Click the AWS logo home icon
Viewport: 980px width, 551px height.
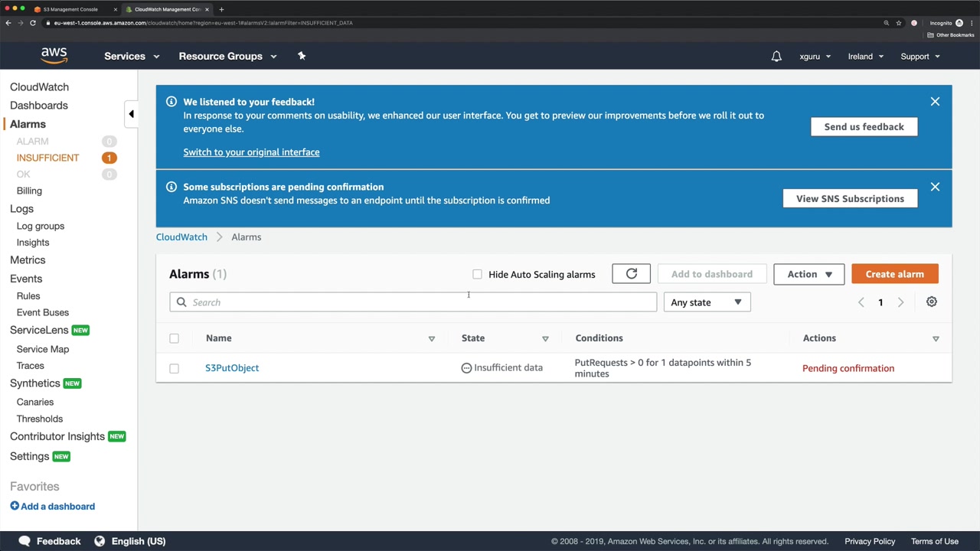click(x=54, y=56)
